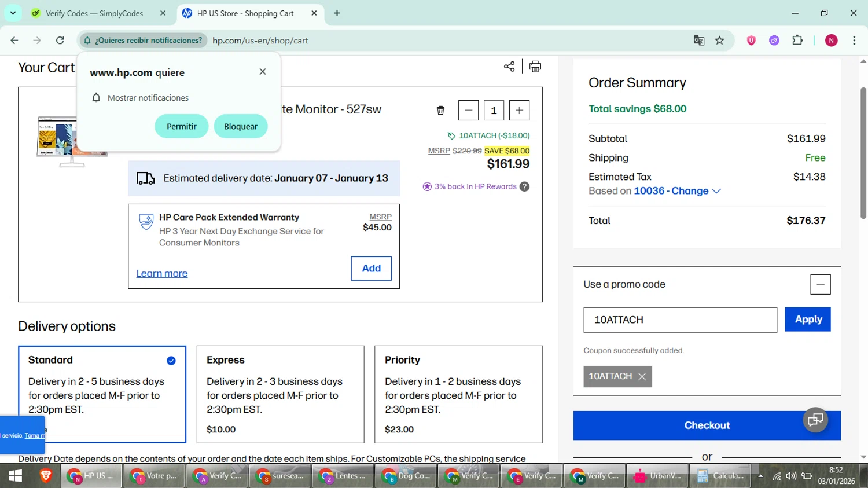Open UrbanV... taskbar app
Viewport: 868px width, 488px height.
(657, 476)
